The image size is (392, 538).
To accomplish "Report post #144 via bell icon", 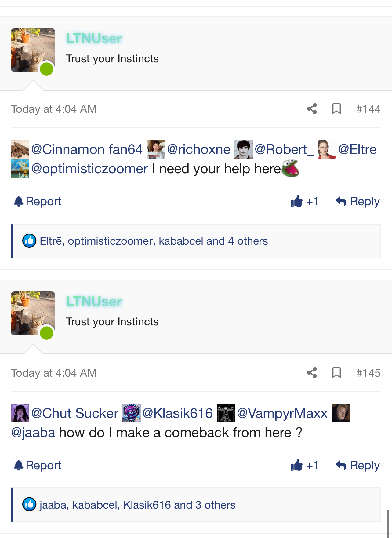I will pyautogui.click(x=38, y=201).
